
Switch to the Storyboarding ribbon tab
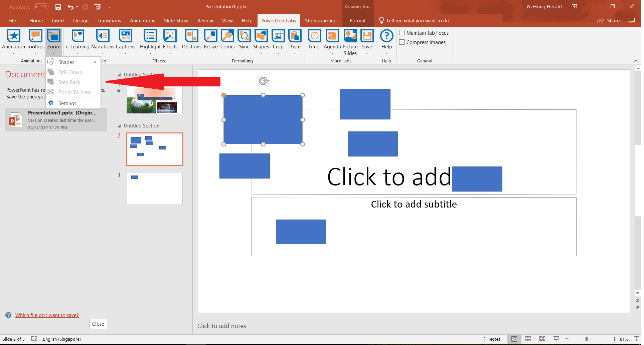[321, 20]
